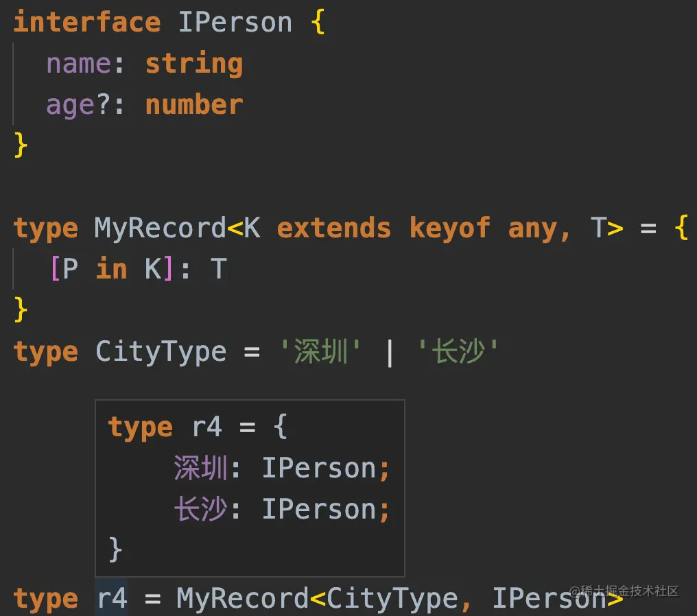Click the 深圳 property in the hover tooltip

pyautogui.click(x=200, y=468)
